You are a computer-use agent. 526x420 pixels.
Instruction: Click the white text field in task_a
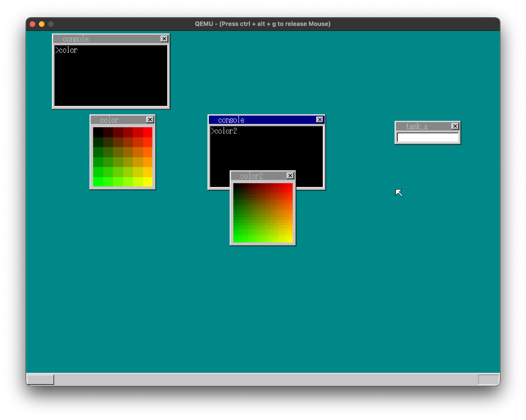(x=428, y=138)
